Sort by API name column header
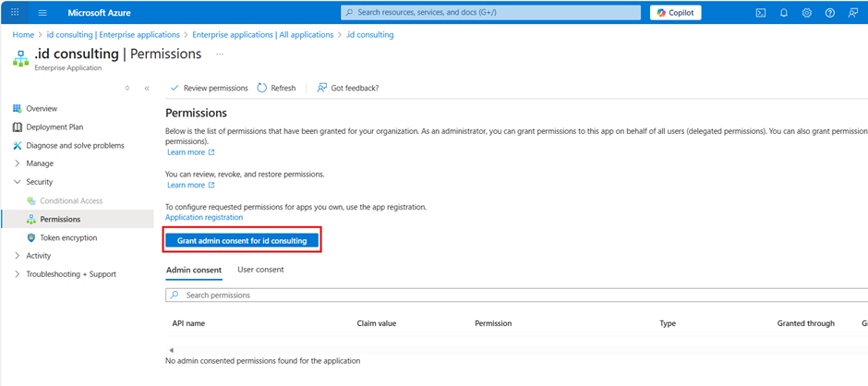The image size is (868, 386). click(188, 323)
